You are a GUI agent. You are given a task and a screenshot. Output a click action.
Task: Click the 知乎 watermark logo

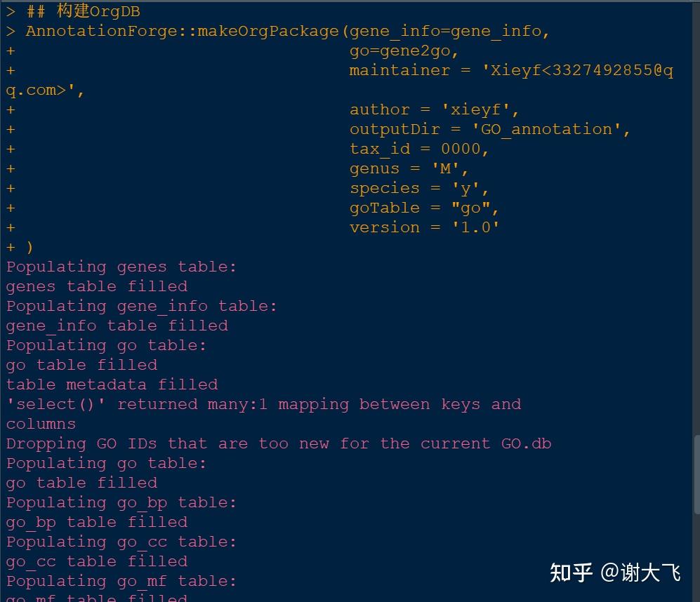(571, 572)
